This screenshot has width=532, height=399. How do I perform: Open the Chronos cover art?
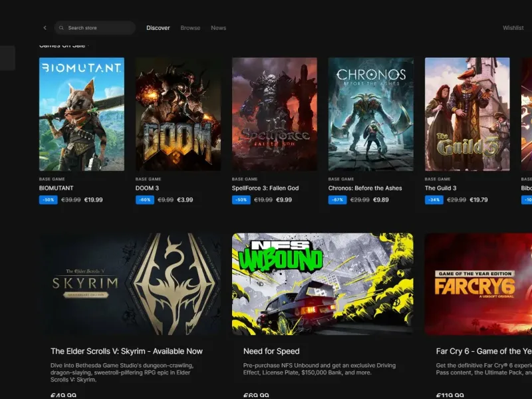(x=371, y=114)
